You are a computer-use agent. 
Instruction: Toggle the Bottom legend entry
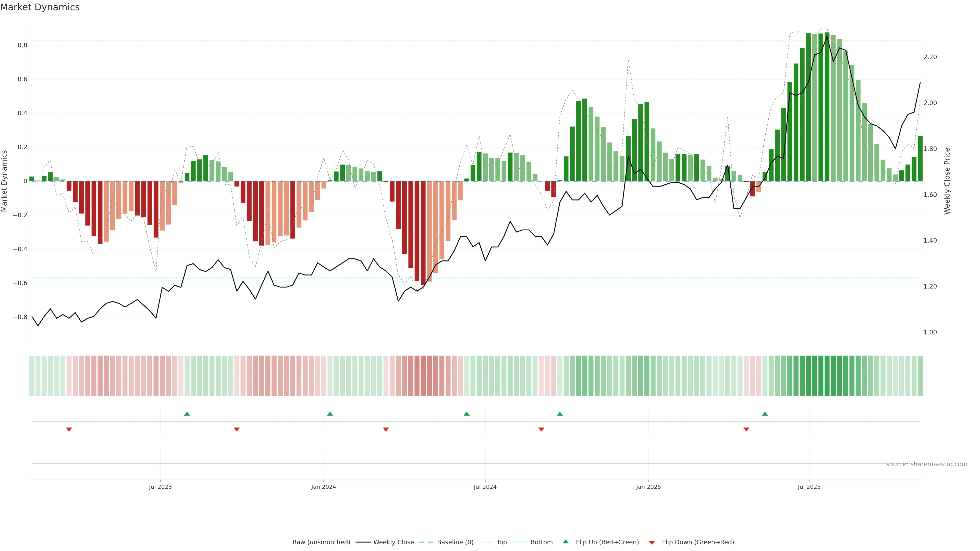coord(541,542)
